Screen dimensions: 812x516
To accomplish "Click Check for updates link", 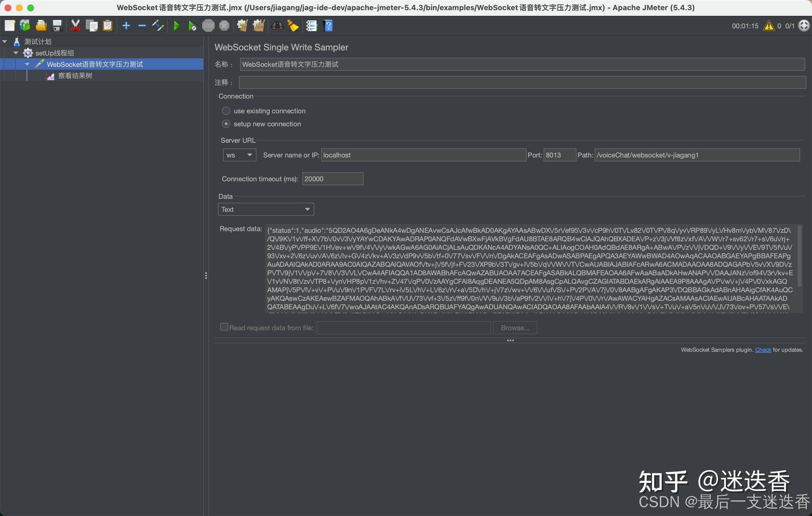I will pos(763,350).
